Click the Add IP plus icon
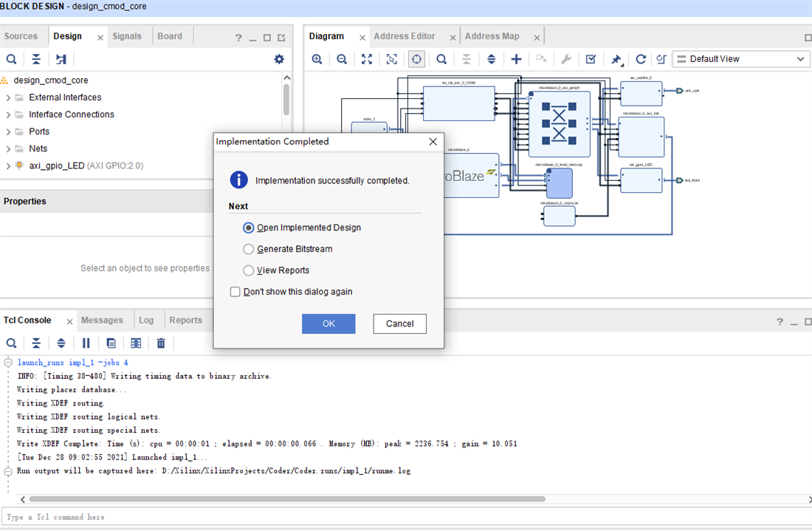812x531 pixels. click(516, 59)
